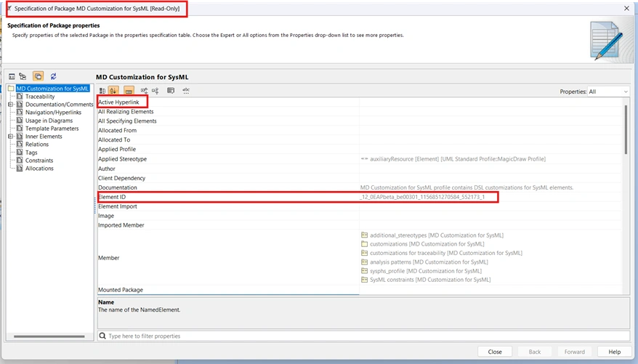
Task: Click the filter properties search field
Action: pyautogui.click(x=363, y=336)
